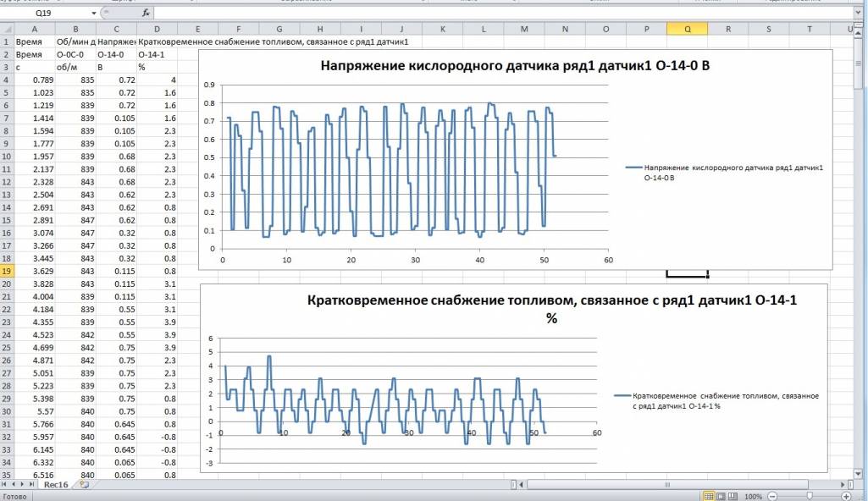The height and width of the screenshot is (501, 868).
Task: Switch to Page Layout view icon
Action: coord(722,496)
